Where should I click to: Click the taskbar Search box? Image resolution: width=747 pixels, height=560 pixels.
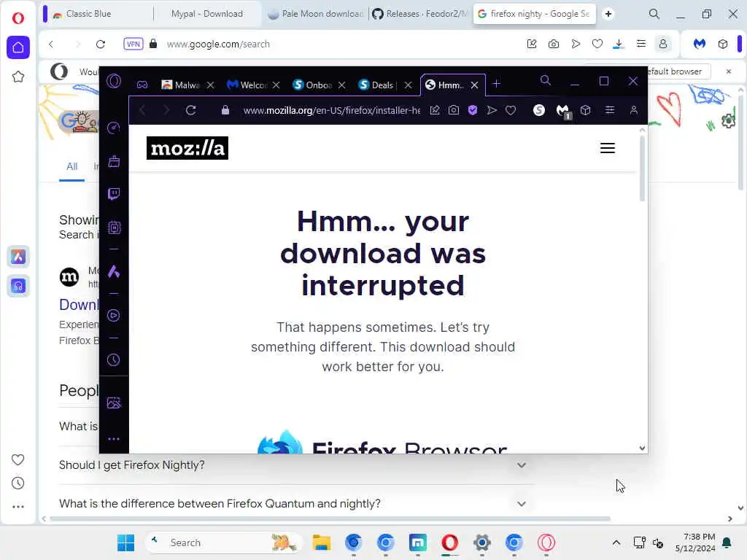(223, 542)
